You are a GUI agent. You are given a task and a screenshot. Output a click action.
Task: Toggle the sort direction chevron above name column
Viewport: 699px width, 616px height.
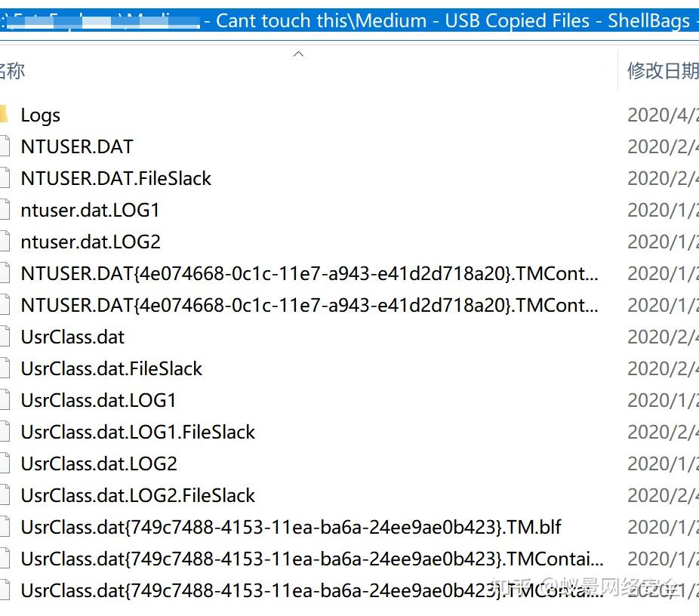(x=299, y=54)
